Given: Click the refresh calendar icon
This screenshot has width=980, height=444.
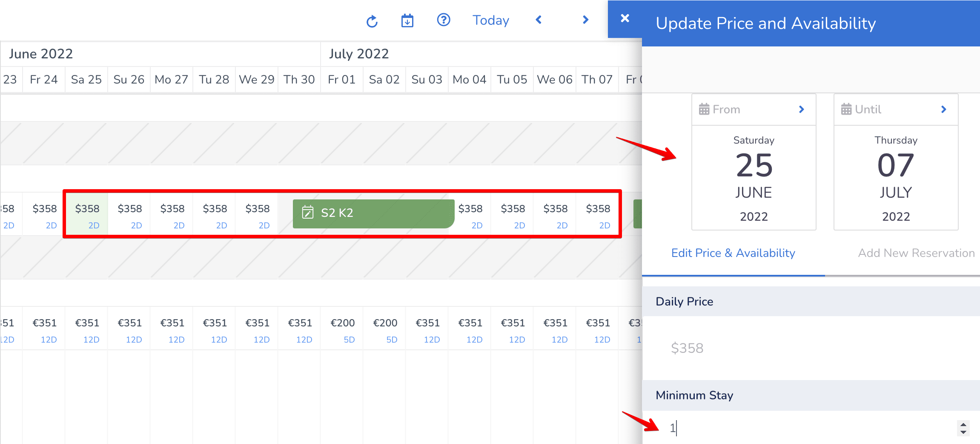Looking at the screenshot, I should tap(372, 21).
